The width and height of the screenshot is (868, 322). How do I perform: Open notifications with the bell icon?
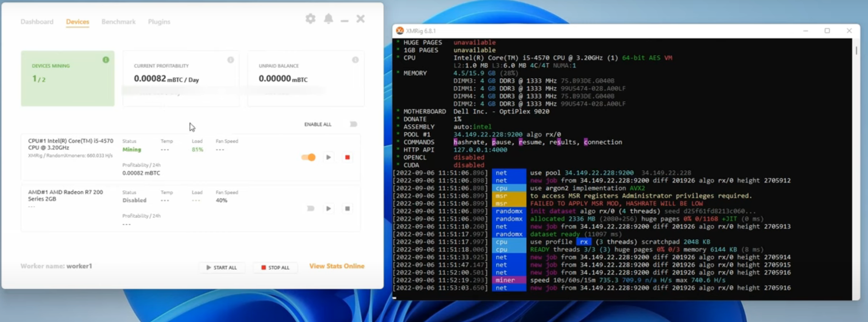click(x=328, y=19)
